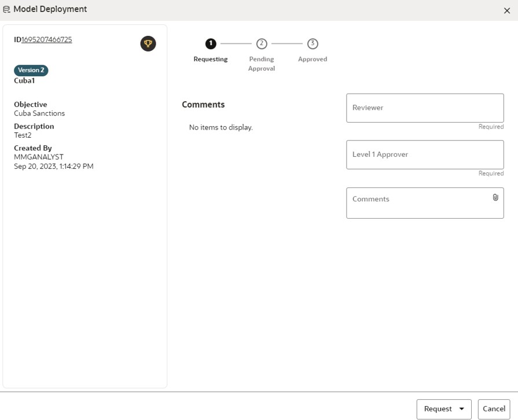Open the Level 1 Approver selection field
Viewport: 518px width, 420px height.
[x=425, y=154]
